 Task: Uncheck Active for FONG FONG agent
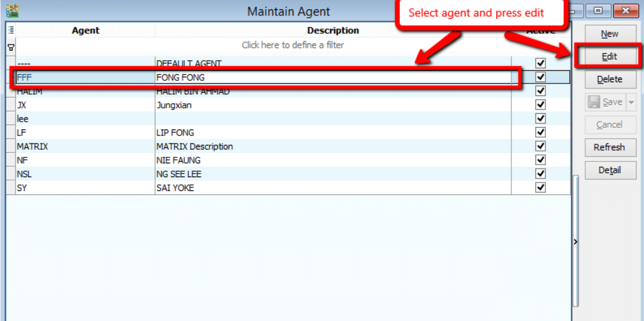(541, 77)
